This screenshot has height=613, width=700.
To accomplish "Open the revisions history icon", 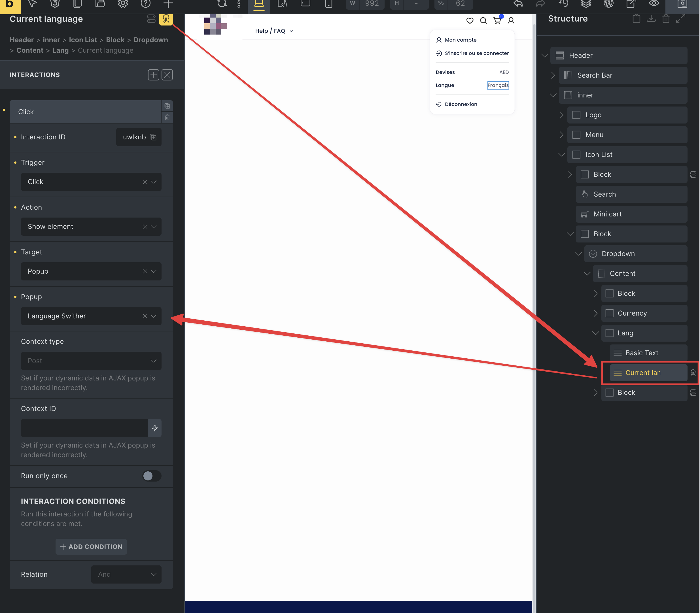I will 563,4.
